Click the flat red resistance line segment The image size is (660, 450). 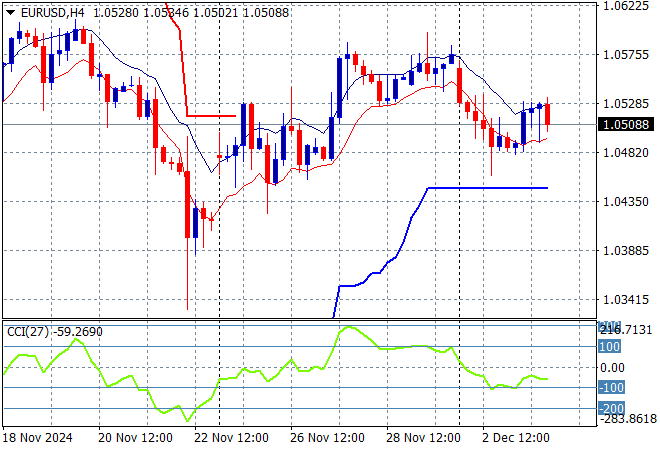pos(210,115)
